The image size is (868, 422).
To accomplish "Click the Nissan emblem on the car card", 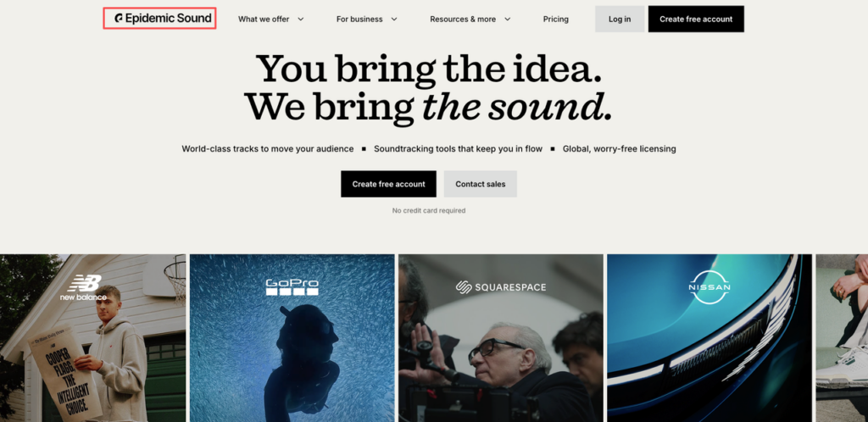I will [709, 287].
